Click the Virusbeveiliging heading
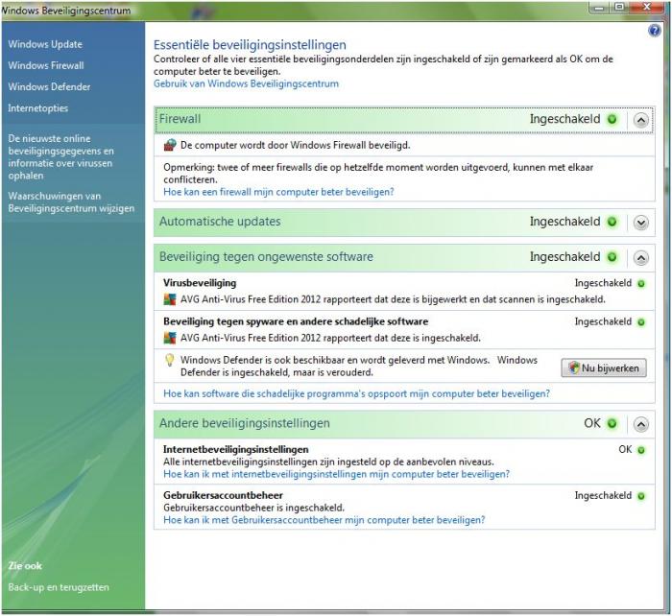Image resolution: width=672 pixels, height=616 pixels. [200, 283]
